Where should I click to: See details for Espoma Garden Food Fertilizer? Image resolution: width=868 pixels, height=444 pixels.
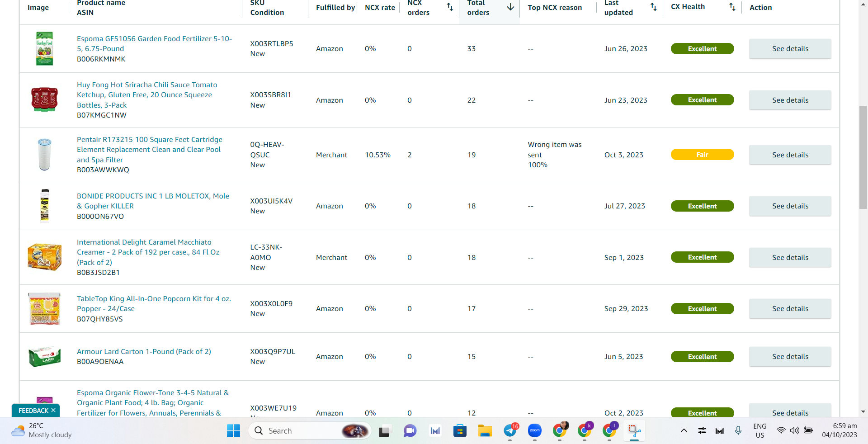[790, 49]
